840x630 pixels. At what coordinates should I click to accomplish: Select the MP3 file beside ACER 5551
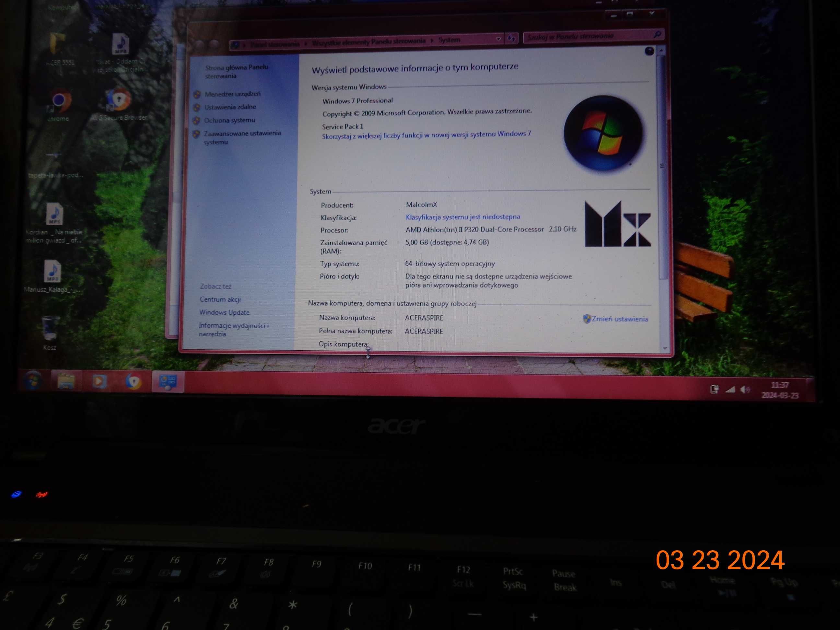point(120,52)
